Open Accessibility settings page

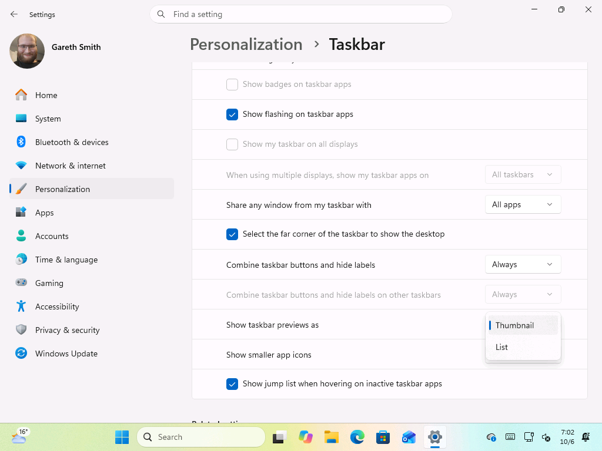[x=92, y=306]
